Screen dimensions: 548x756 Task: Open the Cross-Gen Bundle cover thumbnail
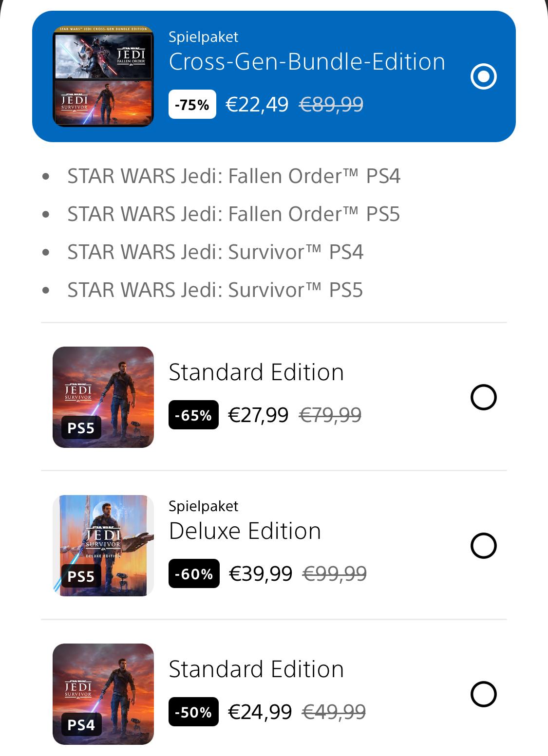tap(103, 76)
